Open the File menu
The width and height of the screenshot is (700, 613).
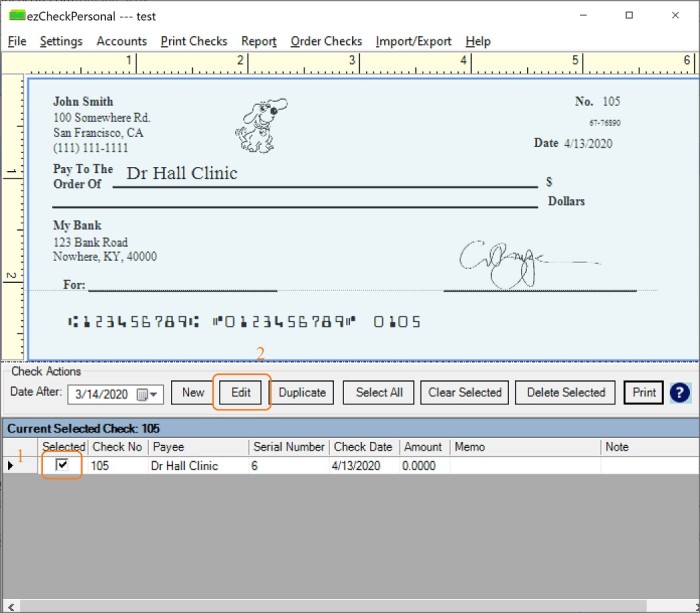[x=17, y=41]
